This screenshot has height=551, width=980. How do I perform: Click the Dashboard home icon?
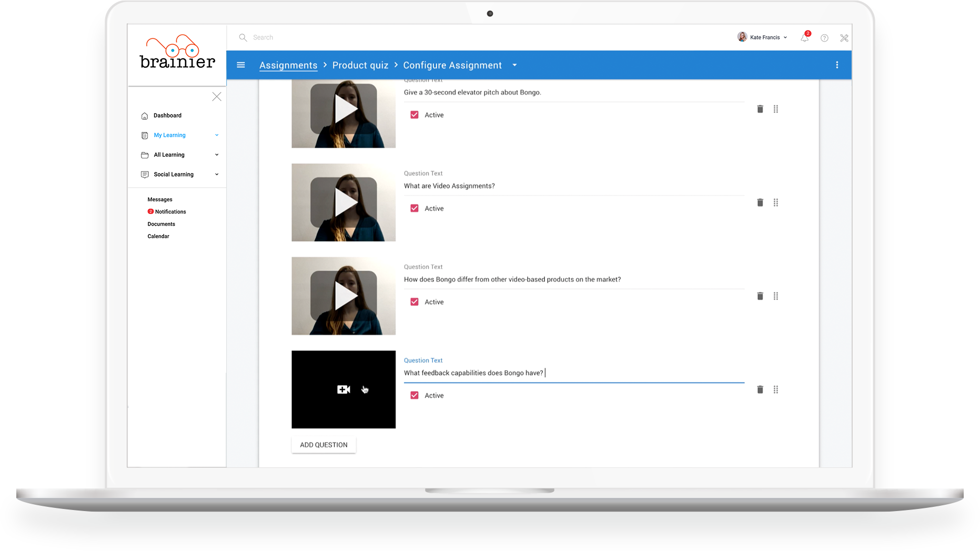(145, 116)
